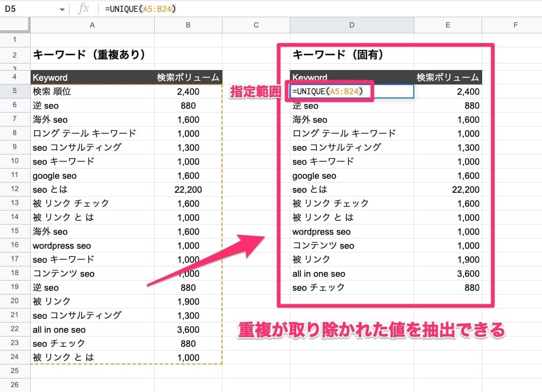Click cell B20 value 1,900
The height and width of the screenshot is (392, 542).
click(x=188, y=302)
